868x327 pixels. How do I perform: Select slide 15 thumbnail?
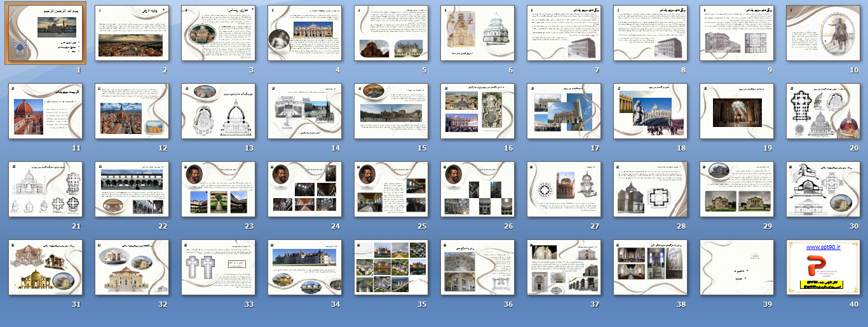click(391, 111)
